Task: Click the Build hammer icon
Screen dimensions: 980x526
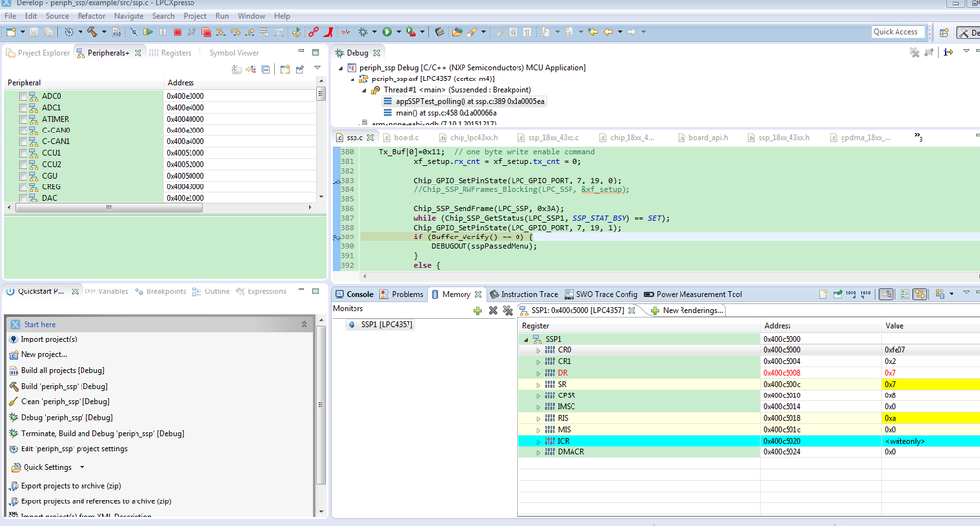Action: [92, 32]
